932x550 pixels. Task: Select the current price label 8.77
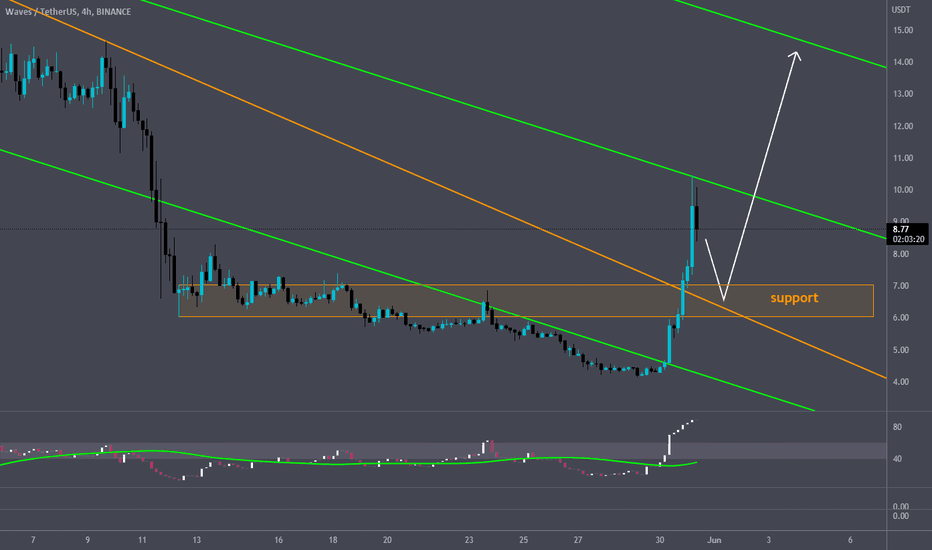(x=900, y=229)
